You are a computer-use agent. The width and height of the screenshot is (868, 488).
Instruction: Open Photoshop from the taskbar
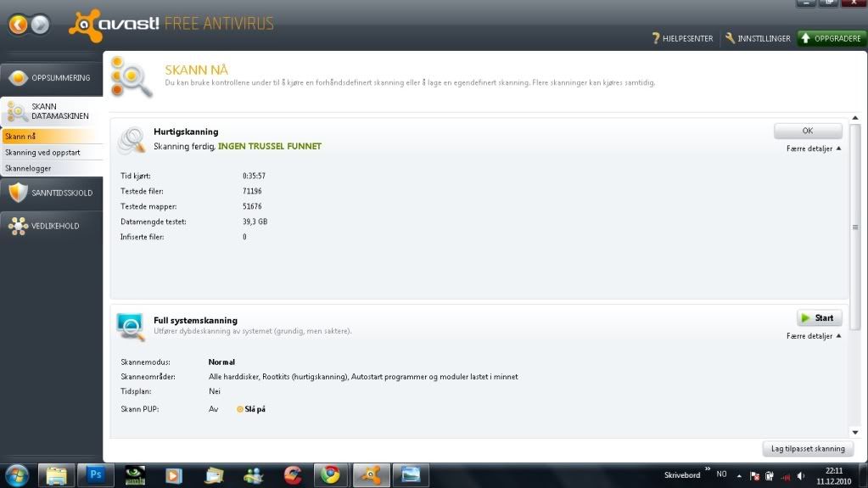click(x=95, y=474)
